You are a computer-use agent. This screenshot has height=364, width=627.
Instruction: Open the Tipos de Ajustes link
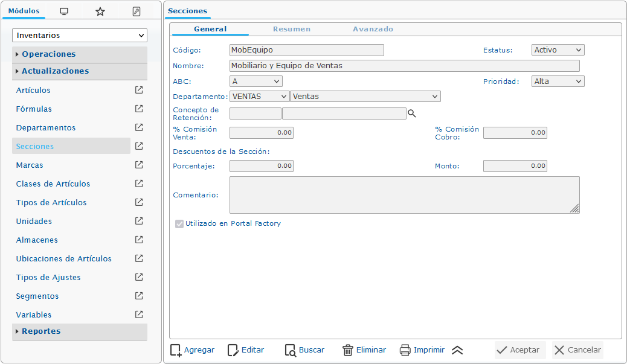(x=48, y=278)
